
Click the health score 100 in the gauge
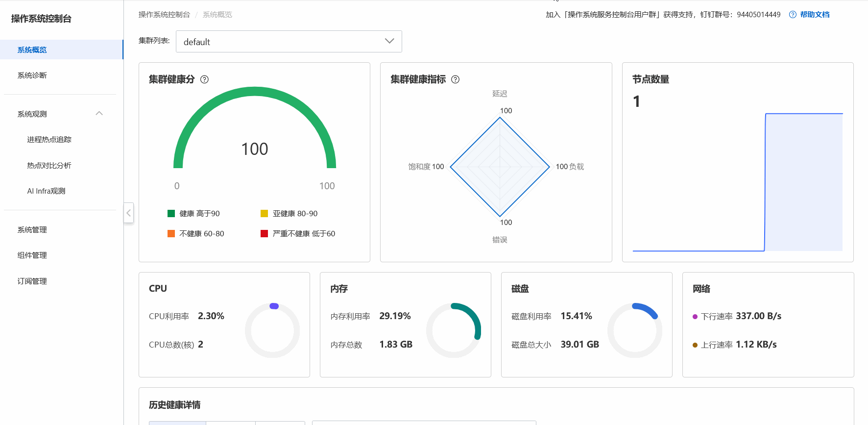[255, 149]
